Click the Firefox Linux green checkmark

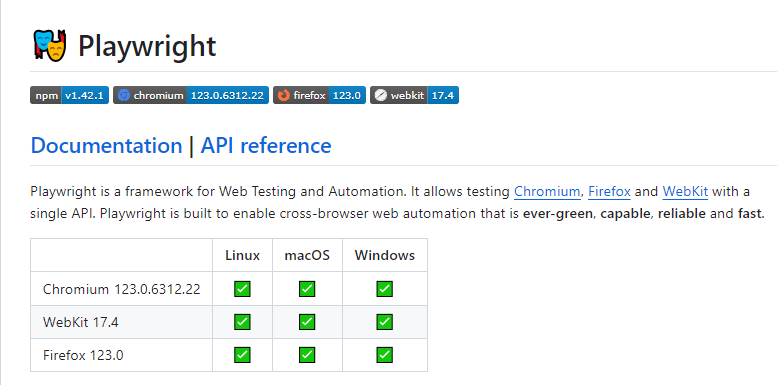pos(242,355)
